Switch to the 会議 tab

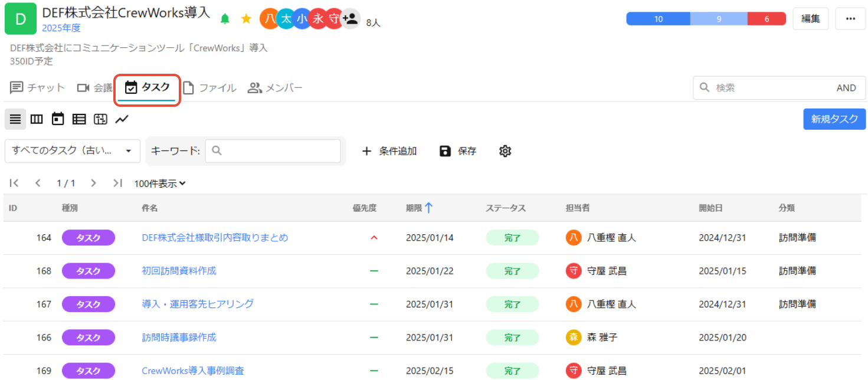(94, 88)
